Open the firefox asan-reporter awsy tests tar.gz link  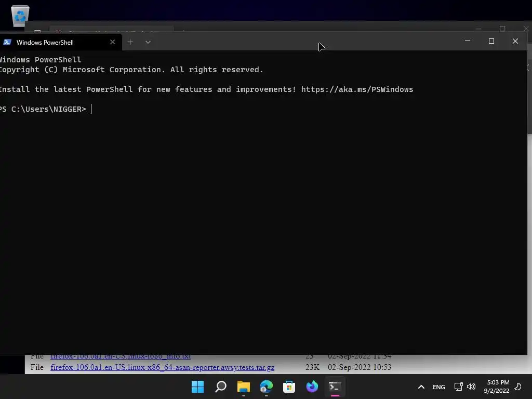[x=163, y=367]
